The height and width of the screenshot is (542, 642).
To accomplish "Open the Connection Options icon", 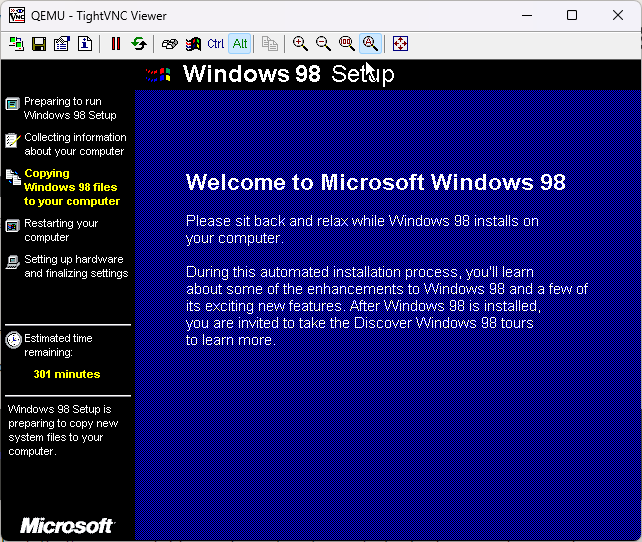I will 62,44.
